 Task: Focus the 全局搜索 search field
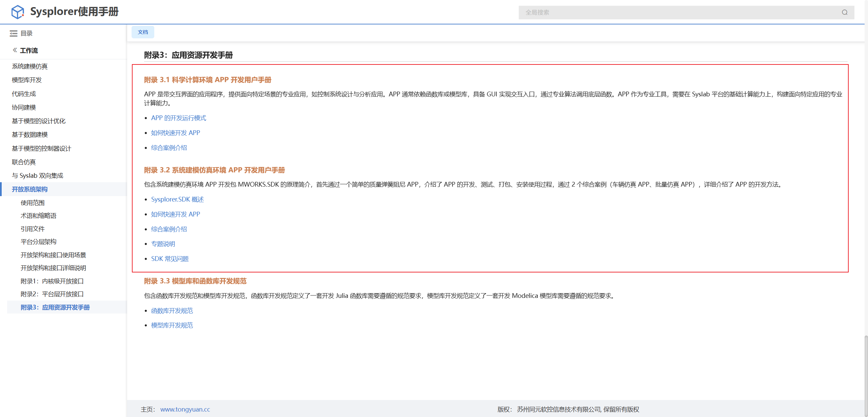pyautogui.click(x=686, y=13)
